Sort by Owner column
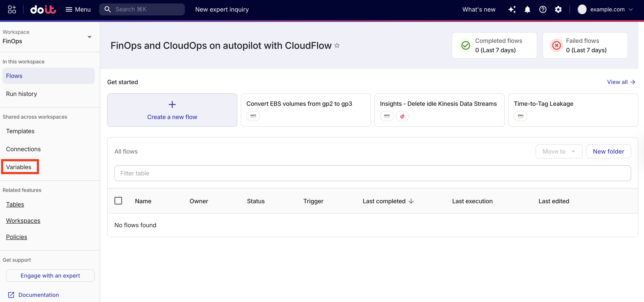 [x=199, y=201]
